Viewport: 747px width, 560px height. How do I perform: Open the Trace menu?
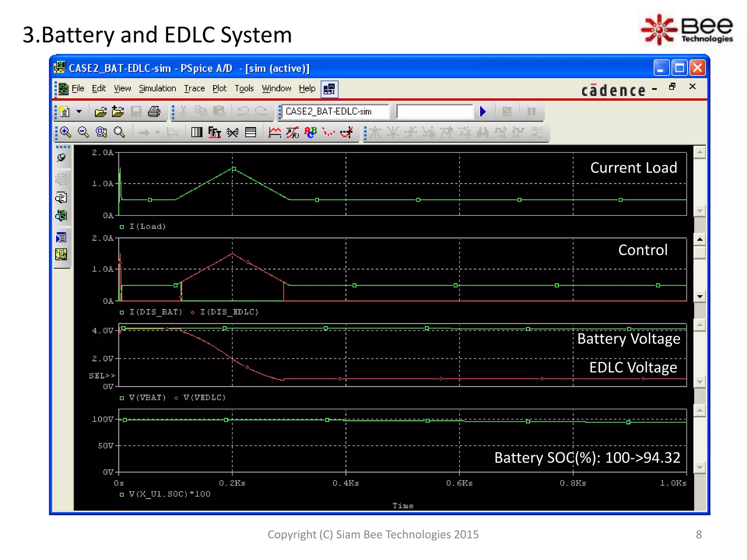(x=194, y=89)
